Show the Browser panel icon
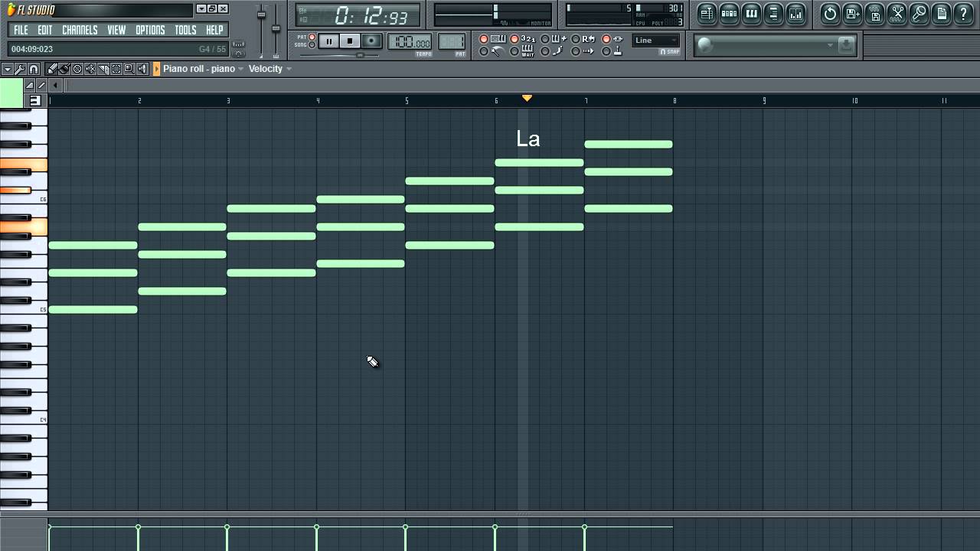This screenshot has width=980, height=551. coord(773,13)
